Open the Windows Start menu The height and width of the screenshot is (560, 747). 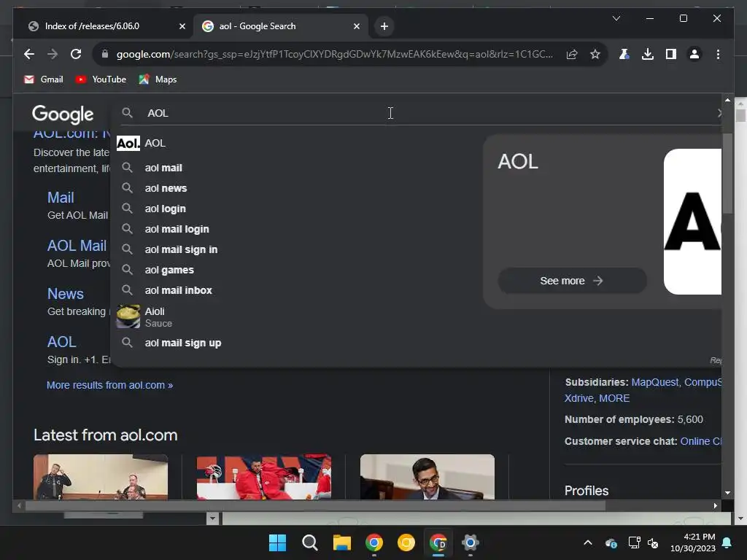[277, 542]
